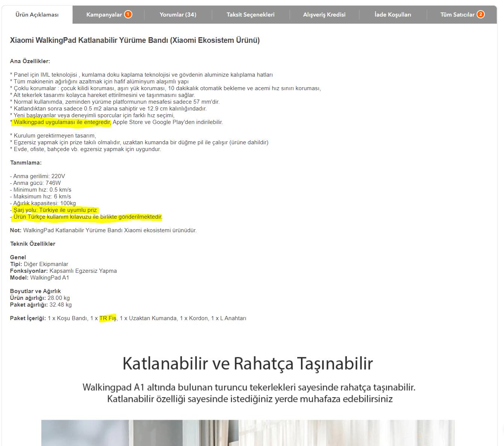Switch to the Kampanyalar tab

click(109, 15)
